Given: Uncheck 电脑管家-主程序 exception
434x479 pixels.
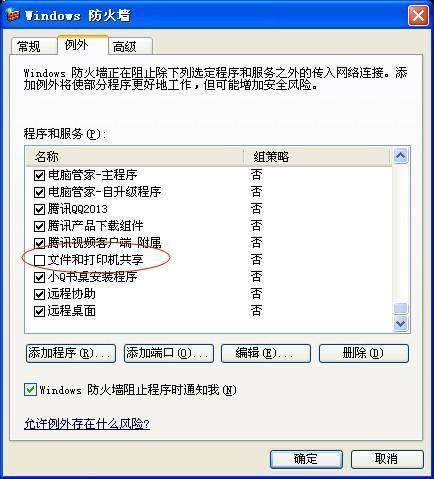Looking at the screenshot, I should 39,175.
